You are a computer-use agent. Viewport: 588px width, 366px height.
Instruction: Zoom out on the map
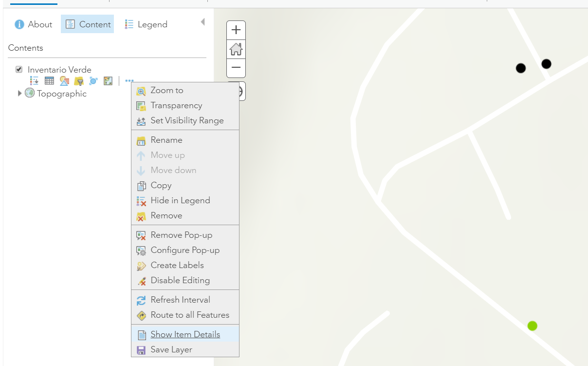pyautogui.click(x=236, y=68)
